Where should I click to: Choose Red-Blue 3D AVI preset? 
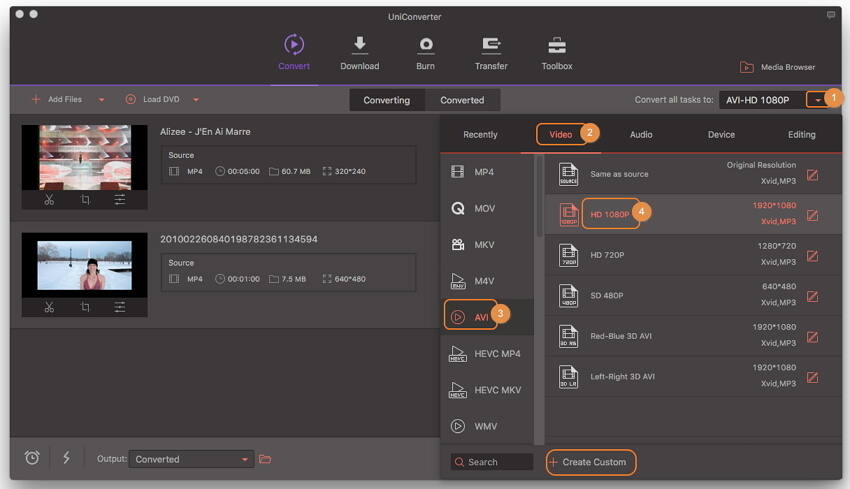[x=693, y=336]
